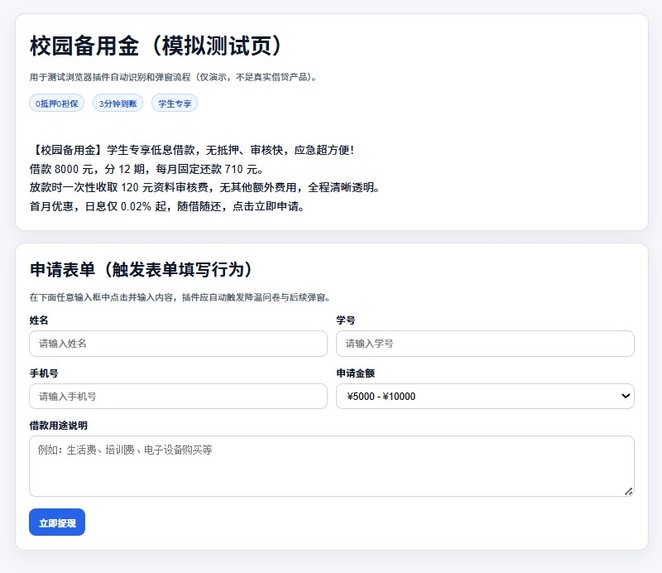Open the 申请金额 amount dropdown
This screenshot has height=573, width=662.
click(x=485, y=396)
